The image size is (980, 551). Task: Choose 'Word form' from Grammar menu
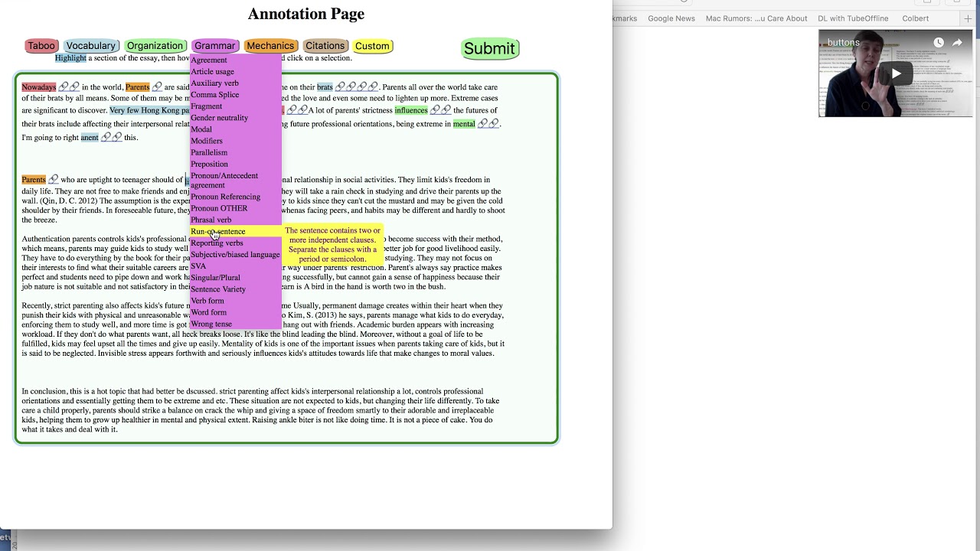tap(235, 312)
